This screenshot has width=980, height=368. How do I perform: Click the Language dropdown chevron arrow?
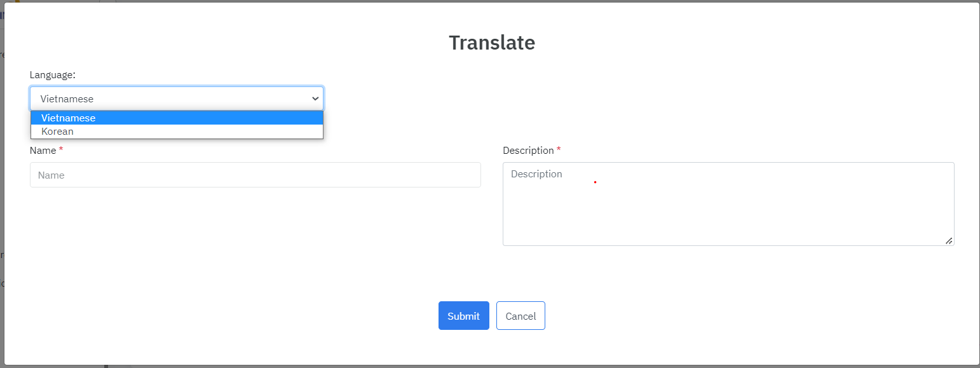(x=315, y=99)
